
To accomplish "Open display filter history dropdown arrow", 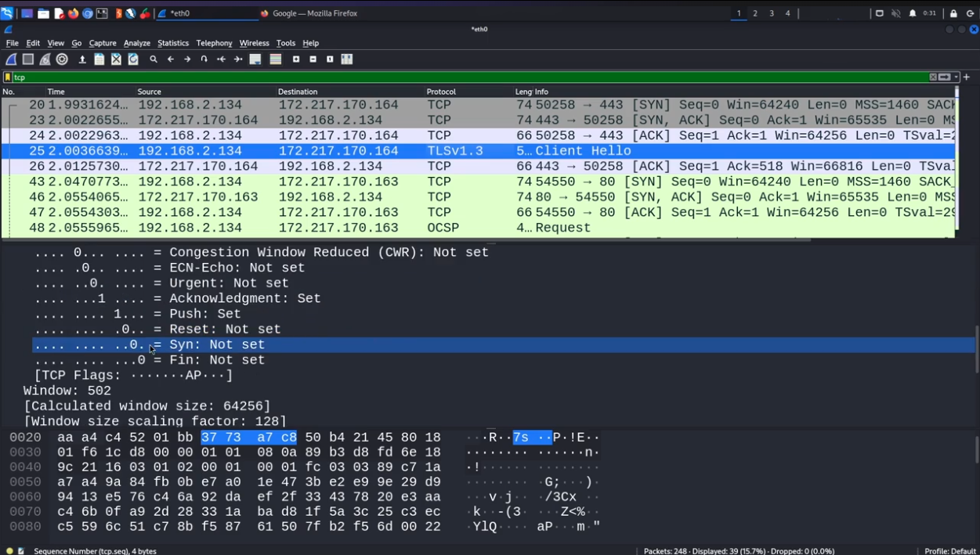I will pyautogui.click(x=956, y=77).
